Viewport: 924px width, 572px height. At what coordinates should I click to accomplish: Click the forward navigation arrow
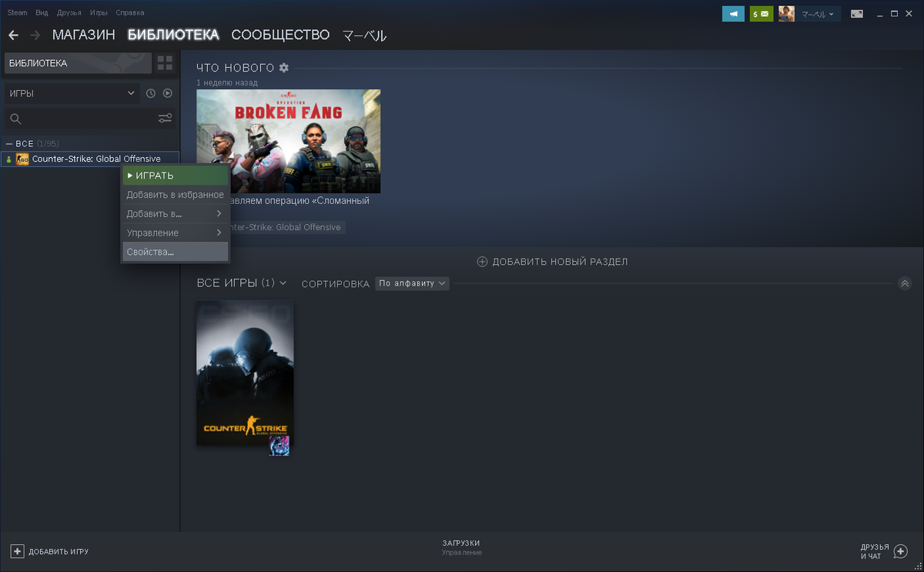click(x=35, y=35)
